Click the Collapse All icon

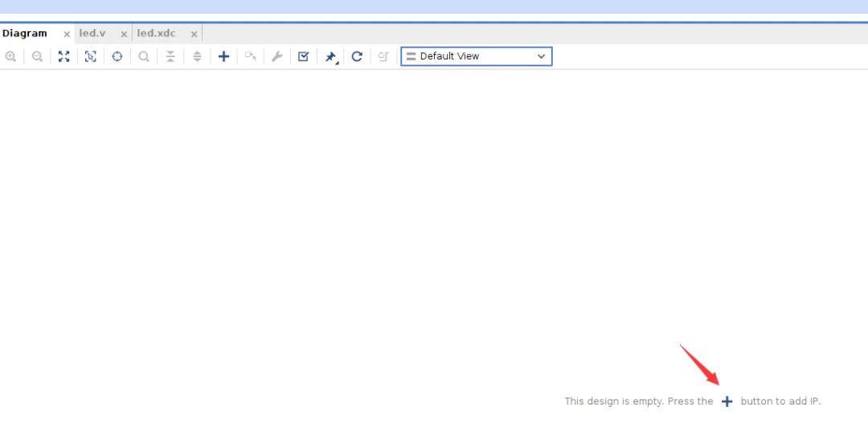point(170,56)
